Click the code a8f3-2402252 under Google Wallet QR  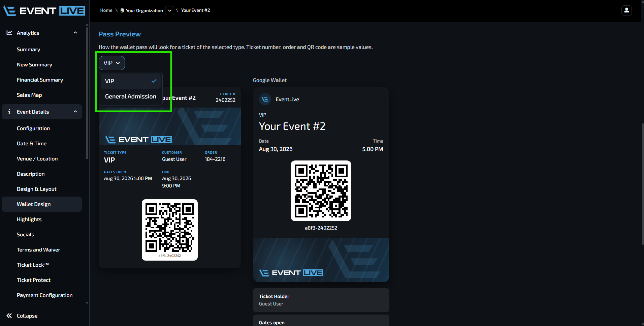[321, 228]
